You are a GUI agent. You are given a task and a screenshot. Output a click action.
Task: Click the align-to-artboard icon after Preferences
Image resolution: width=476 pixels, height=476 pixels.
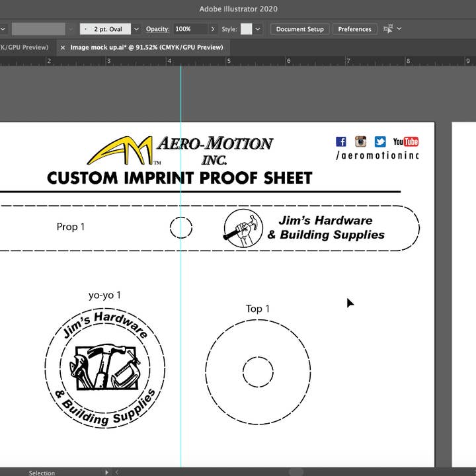pos(389,29)
